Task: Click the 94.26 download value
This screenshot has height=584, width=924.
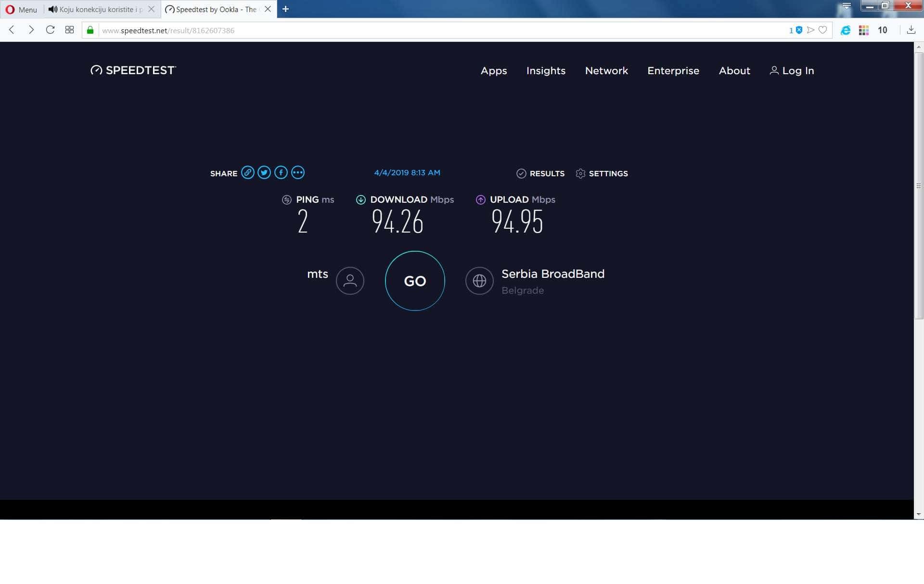Action: (x=398, y=222)
